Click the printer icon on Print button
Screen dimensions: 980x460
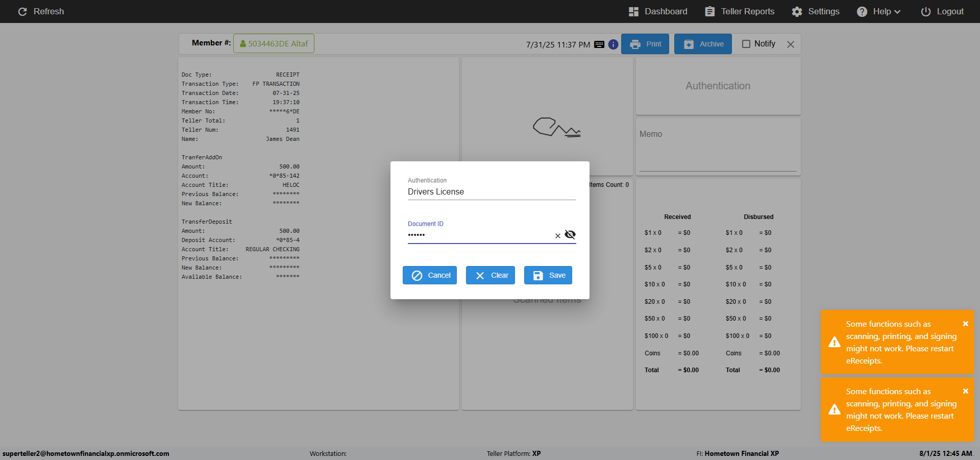[x=635, y=44]
